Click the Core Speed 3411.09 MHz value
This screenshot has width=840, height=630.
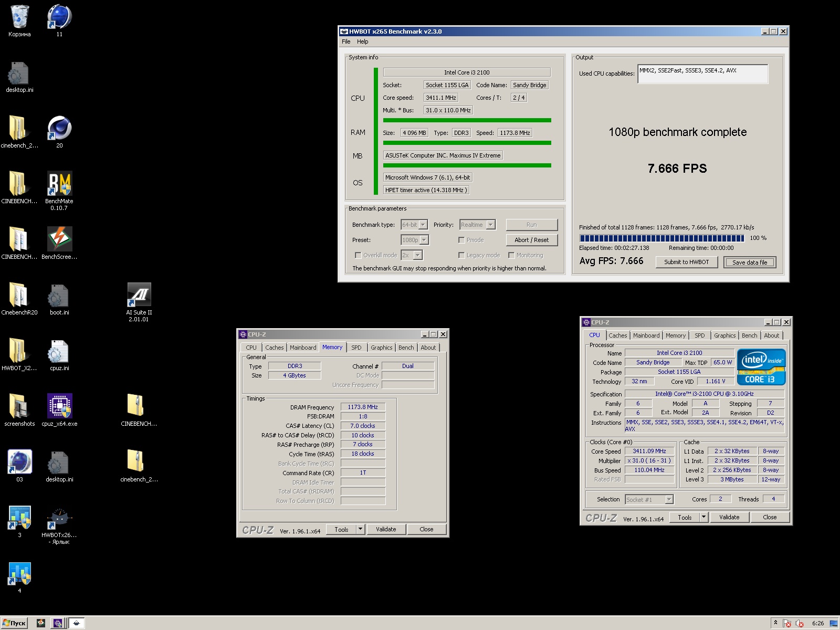pos(649,451)
